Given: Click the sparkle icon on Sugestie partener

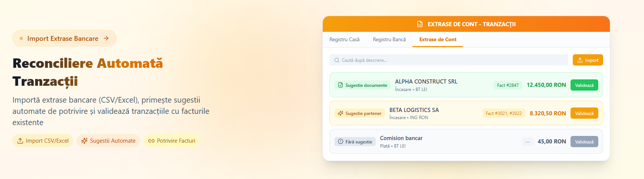Looking at the screenshot, I should click(x=340, y=113).
